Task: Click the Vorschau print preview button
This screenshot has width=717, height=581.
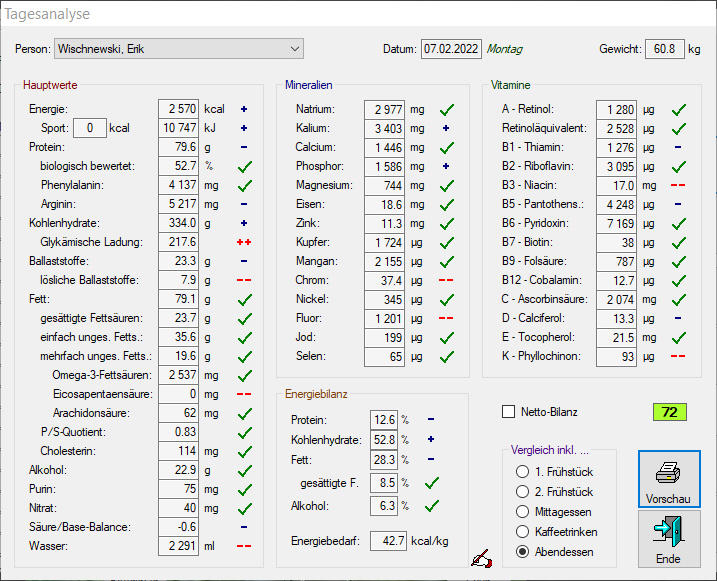Action: (x=668, y=478)
